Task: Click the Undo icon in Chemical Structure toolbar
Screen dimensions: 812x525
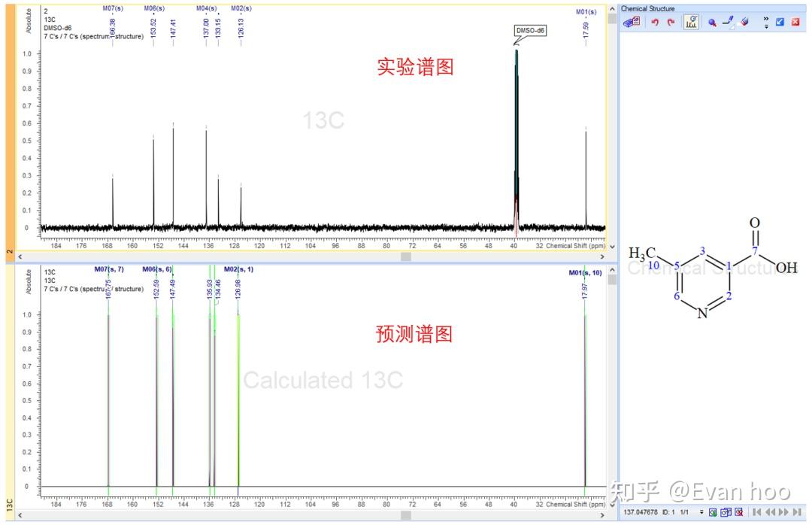Action: point(655,21)
